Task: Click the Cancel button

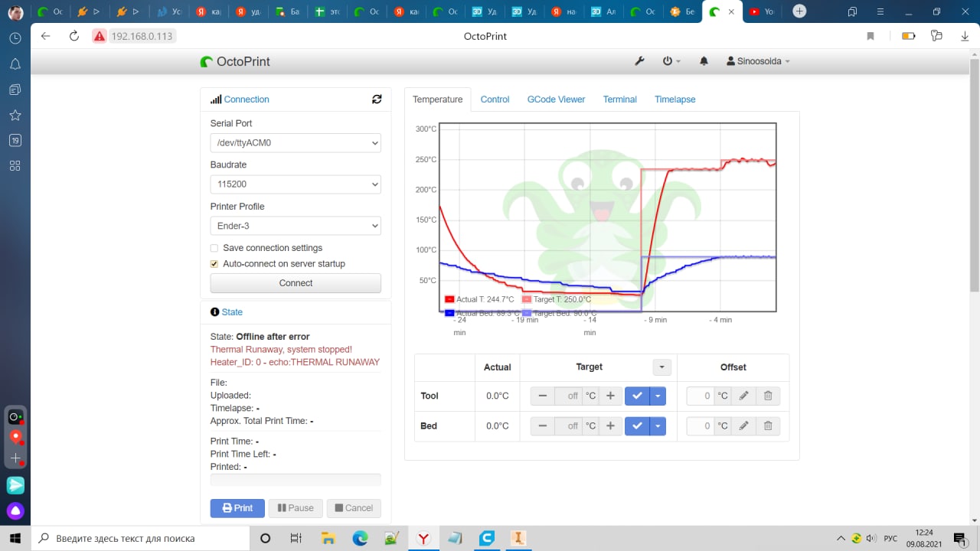Action: [354, 508]
